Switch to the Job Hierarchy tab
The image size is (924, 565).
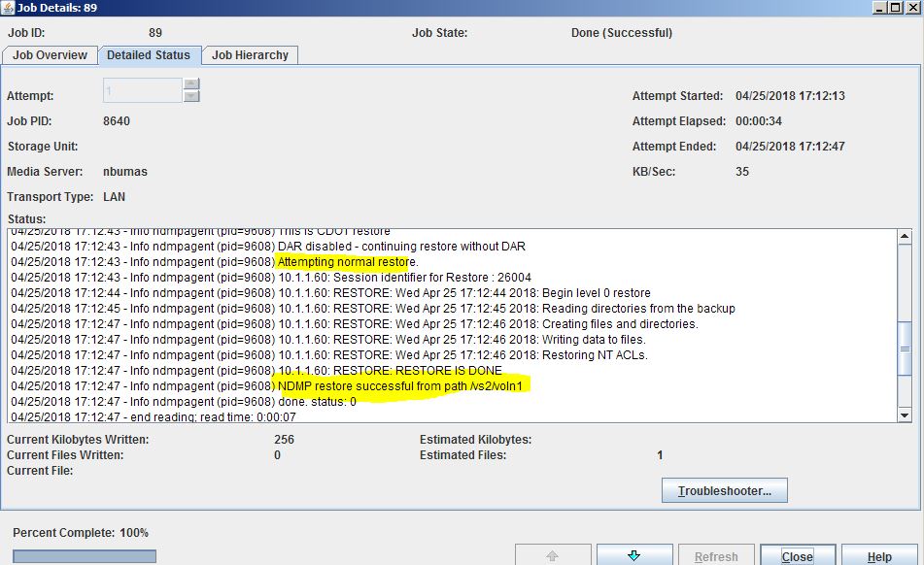(250, 55)
